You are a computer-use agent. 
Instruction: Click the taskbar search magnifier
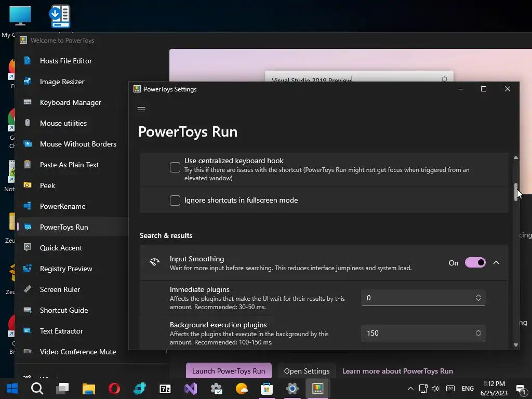(37, 389)
